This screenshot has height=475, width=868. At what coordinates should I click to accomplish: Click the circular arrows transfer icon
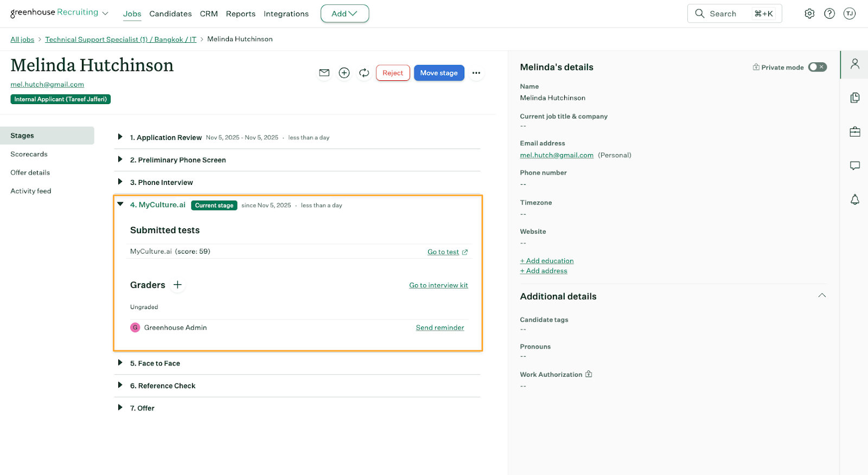pos(364,73)
